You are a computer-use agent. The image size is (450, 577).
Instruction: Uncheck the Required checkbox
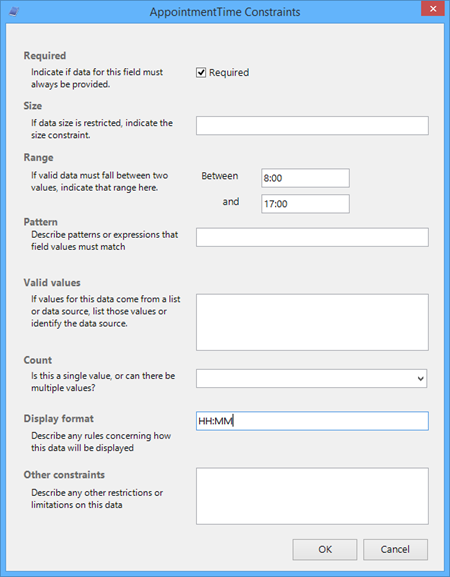pyautogui.click(x=201, y=72)
